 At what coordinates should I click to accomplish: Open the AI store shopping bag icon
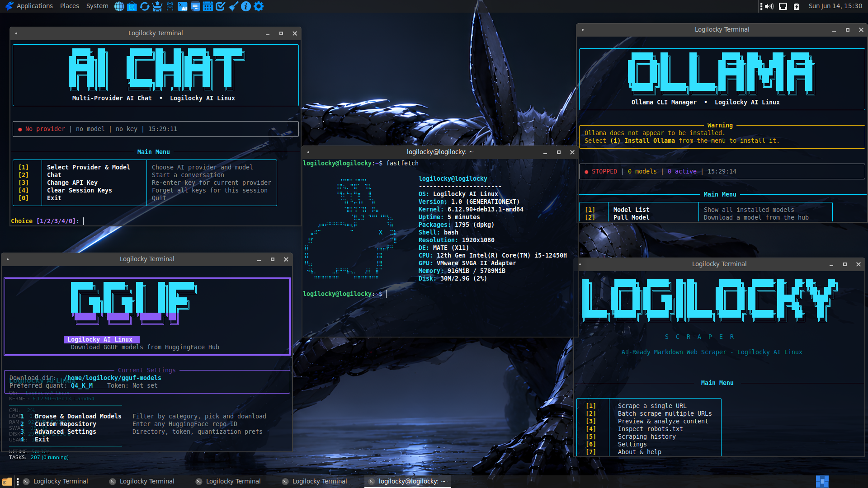pos(132,6)
